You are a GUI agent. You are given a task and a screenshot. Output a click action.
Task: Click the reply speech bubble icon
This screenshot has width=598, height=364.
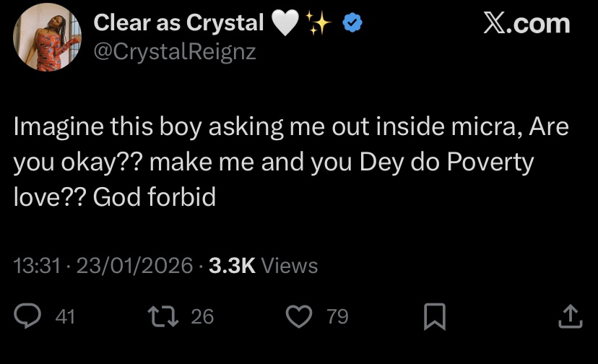click(x=29, y=316)
